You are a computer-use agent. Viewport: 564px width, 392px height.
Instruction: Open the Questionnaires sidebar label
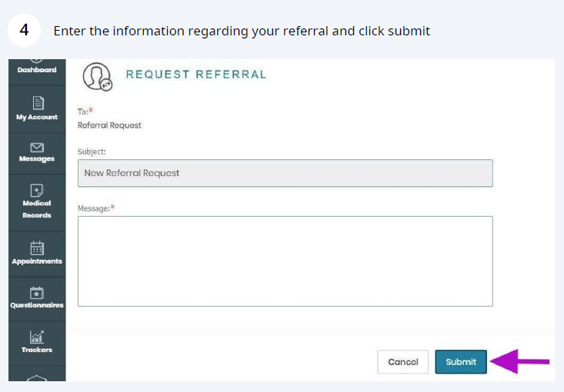pyautogui.click(x=37, y=305)
